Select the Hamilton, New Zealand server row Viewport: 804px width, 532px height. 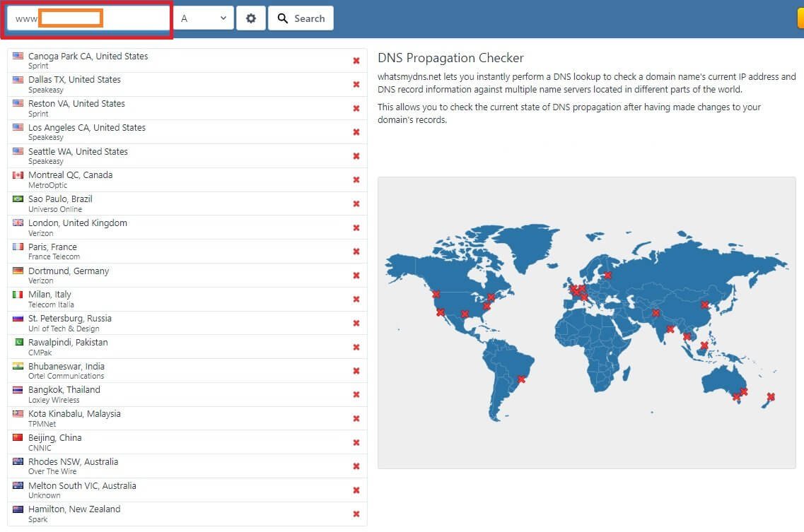tap(187, 514)
